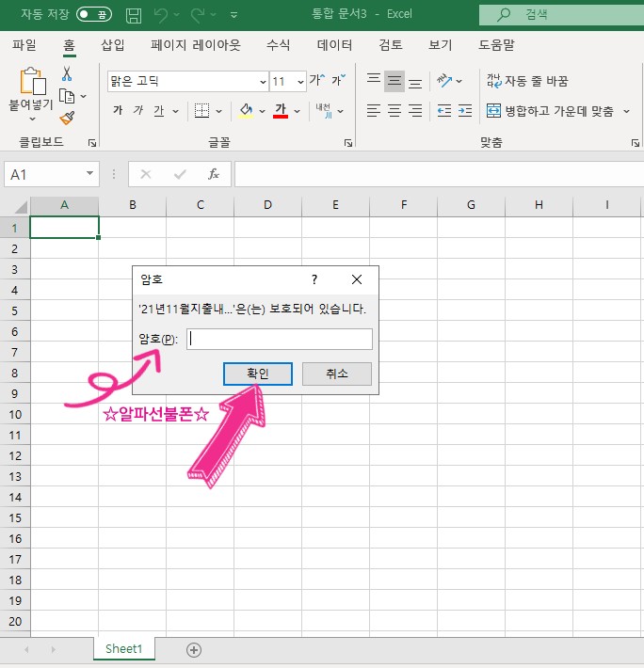Increase indent
This screenshot has height=668, width=644.
(465, 111)
